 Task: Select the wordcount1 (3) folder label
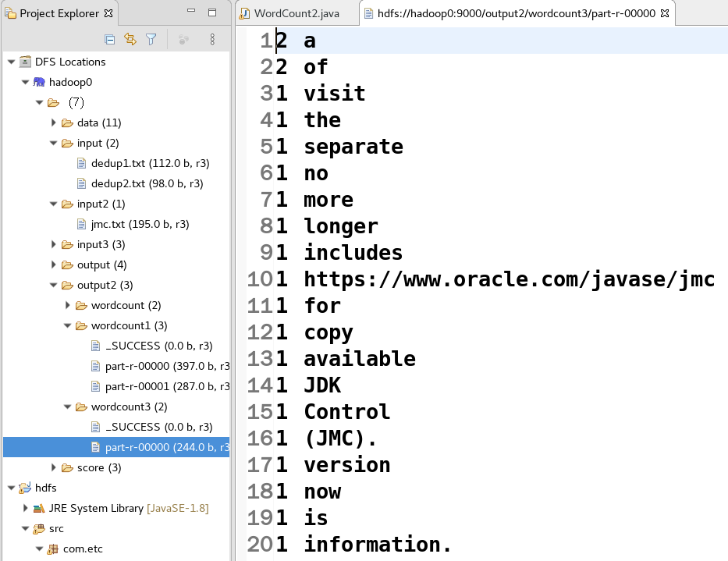(129, 325)
